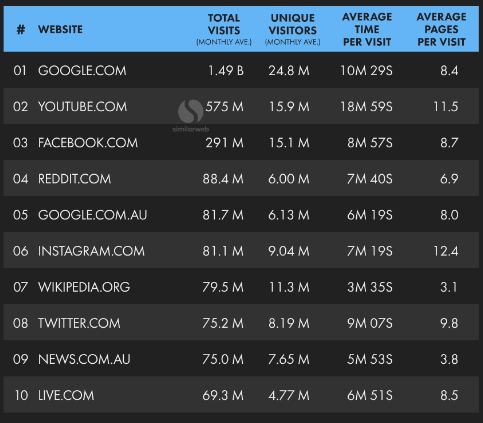This screenshot has width=483, height=423.
Task: Select NEWS.COM.AU in the table
Action: click(84, 359)
